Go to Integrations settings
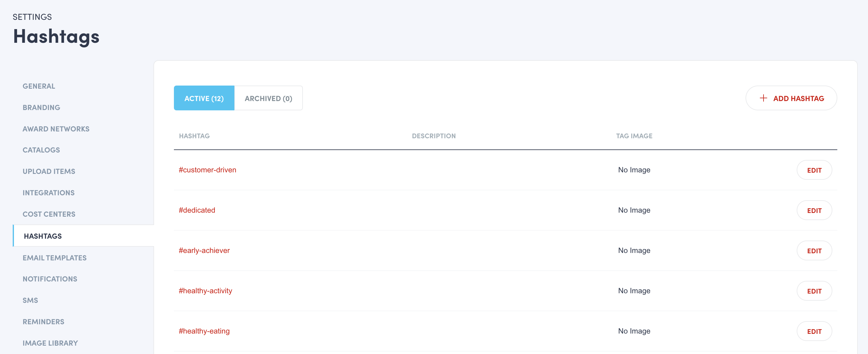The width and height of the screenshot is (868, 354). (49, 193)
